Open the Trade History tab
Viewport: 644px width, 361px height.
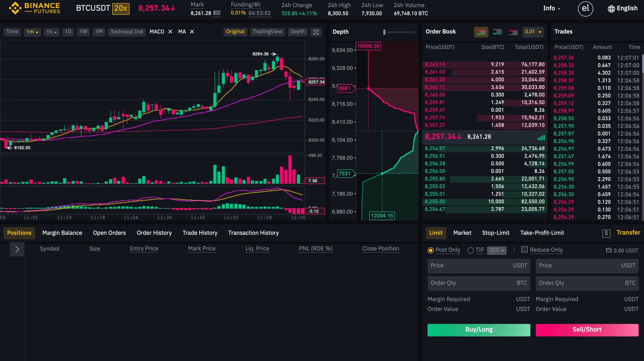[200, 233]
